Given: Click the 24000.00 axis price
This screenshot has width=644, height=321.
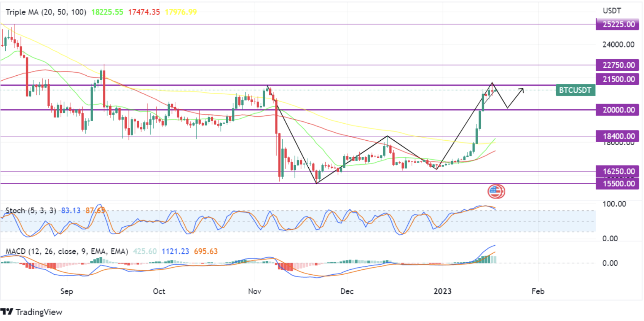Looking at the screenshot, I should pyautogui.click(x=618, y=44).
